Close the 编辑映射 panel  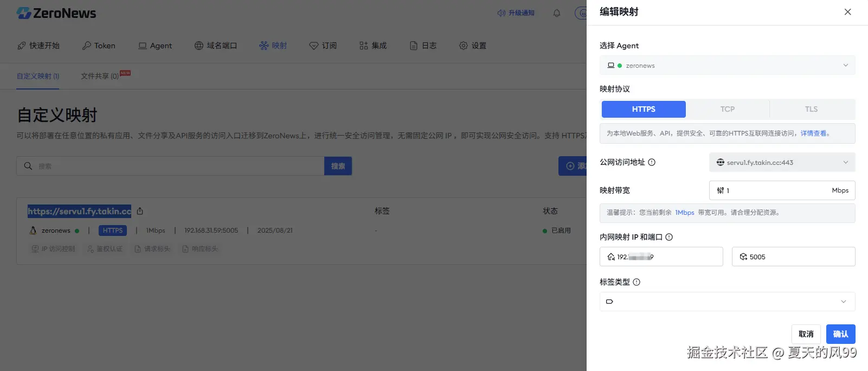click(x=847, y=12)
